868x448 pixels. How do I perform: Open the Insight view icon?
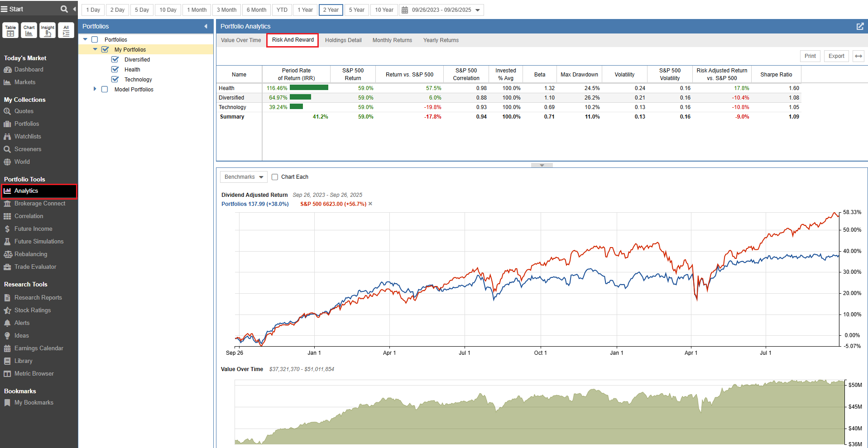click(x=48, y=30)
